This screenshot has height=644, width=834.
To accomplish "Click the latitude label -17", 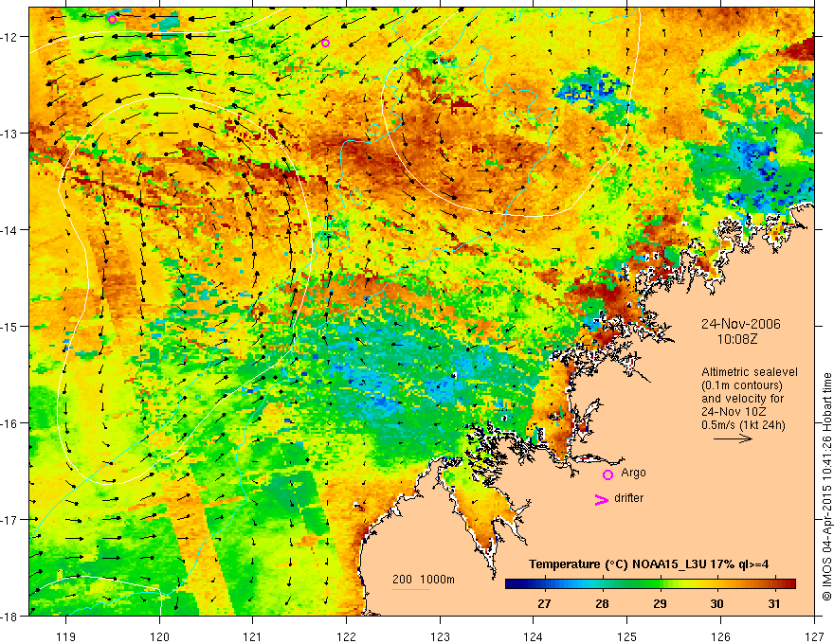I will (x=9, y=520).
